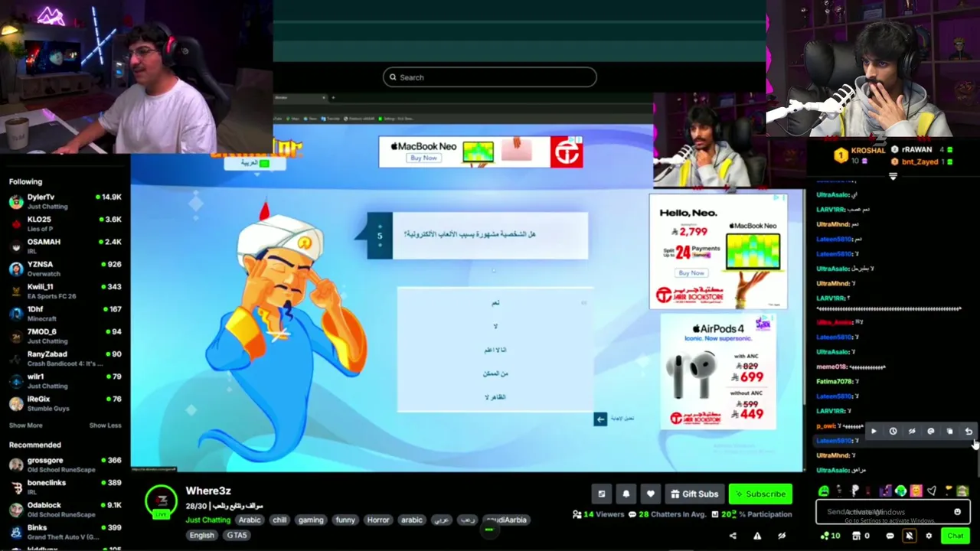Viewport: 980px width, 551px height.
Task: Answer نعم in Akinator
Action: point(495,303)
